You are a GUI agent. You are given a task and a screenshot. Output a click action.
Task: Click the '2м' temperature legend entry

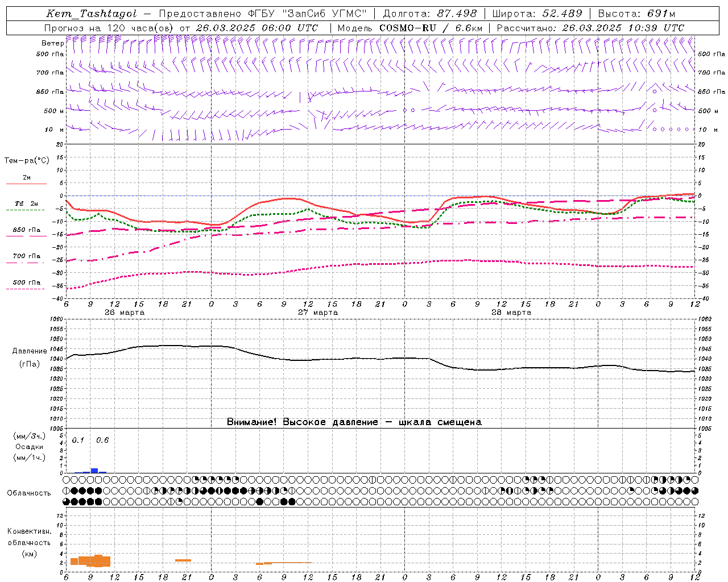27,177
